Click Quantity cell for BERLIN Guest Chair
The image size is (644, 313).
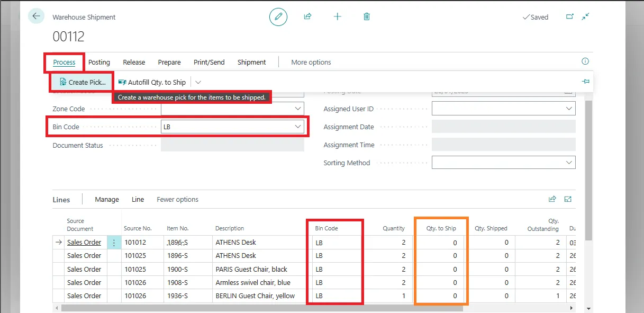pyautogui.click(x=388, y=296)
